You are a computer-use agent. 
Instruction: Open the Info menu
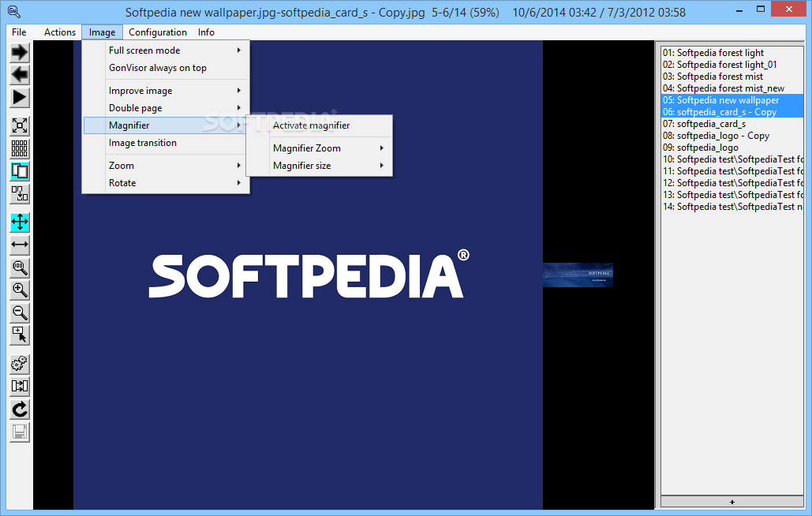[206, 32]
